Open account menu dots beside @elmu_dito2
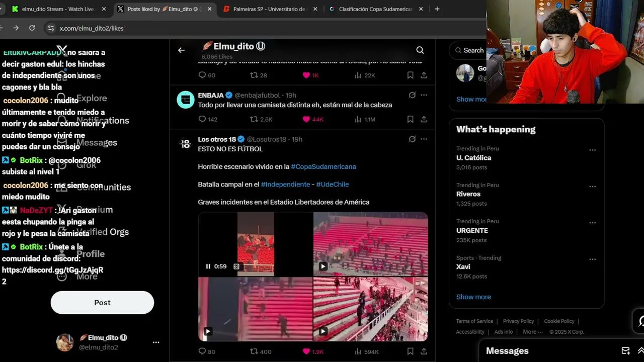Screen dimensions: 644x362 [x=156, y=342]
